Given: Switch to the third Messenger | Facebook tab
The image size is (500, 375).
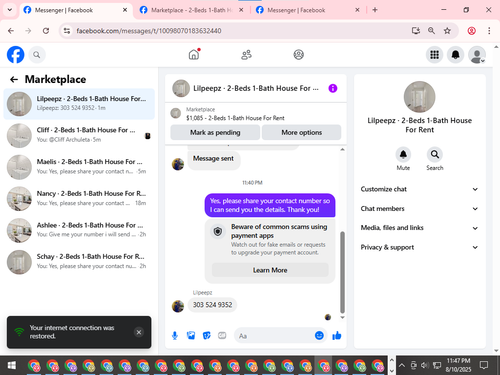Looking at the screenshot, I should click(307, 10).
